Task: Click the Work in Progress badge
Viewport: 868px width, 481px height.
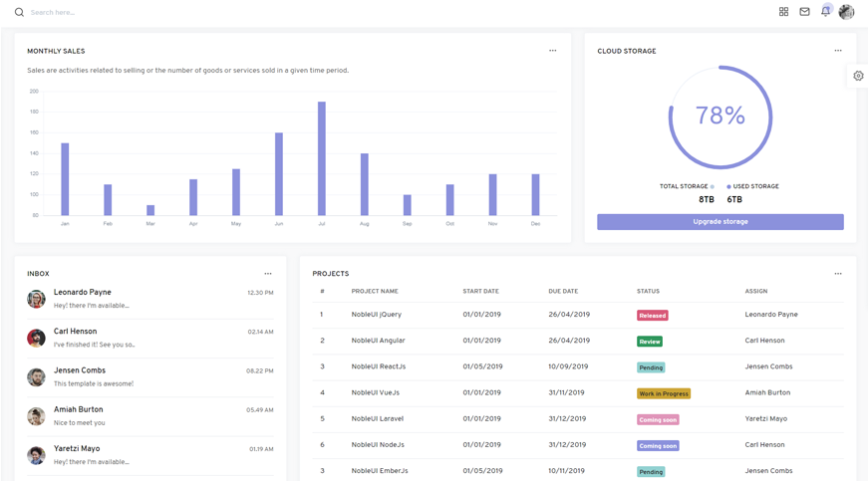Action: (663, 393)
